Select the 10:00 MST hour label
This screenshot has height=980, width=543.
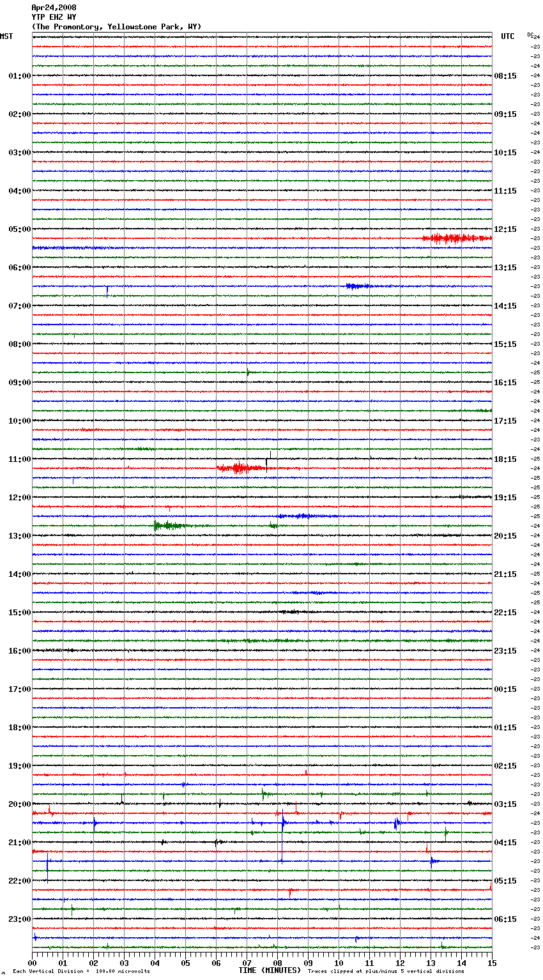click(x=19, y=421)
